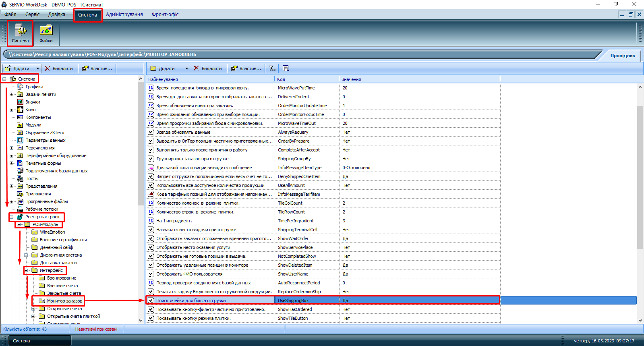Image resolution: width=644 pixels, height=346 pixels.
Task: Open the Адміністрування menu
Action: pyautogui.click(x=124, y=15)
